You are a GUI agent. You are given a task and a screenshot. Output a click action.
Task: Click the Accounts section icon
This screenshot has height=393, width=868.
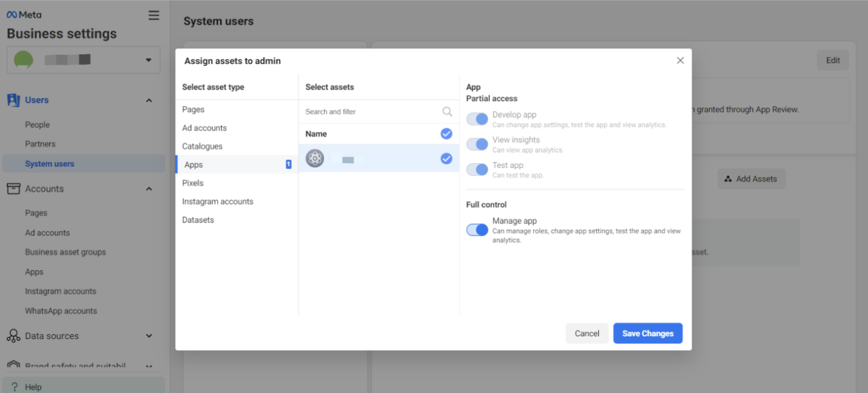pos(13,189)
